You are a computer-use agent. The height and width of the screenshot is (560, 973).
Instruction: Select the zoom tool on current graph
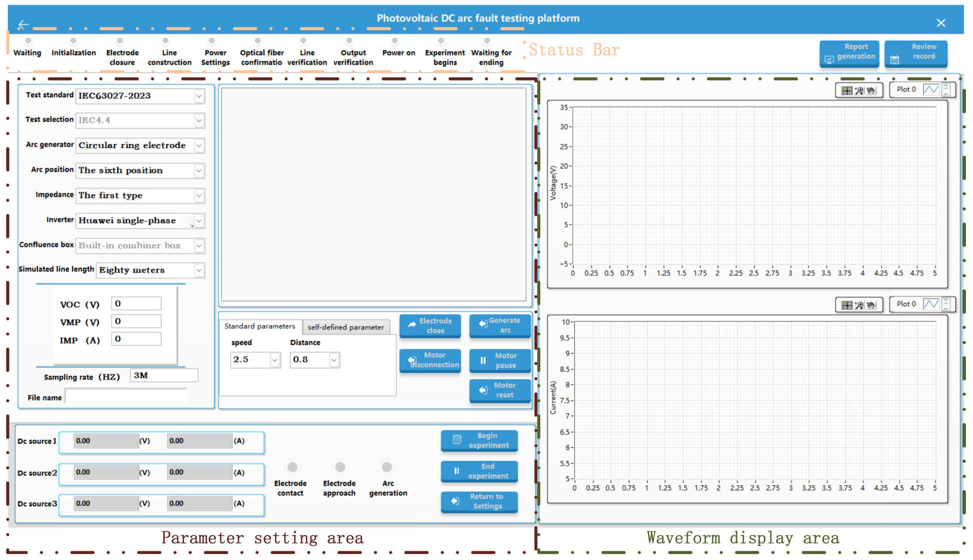[x=859, y=305]
